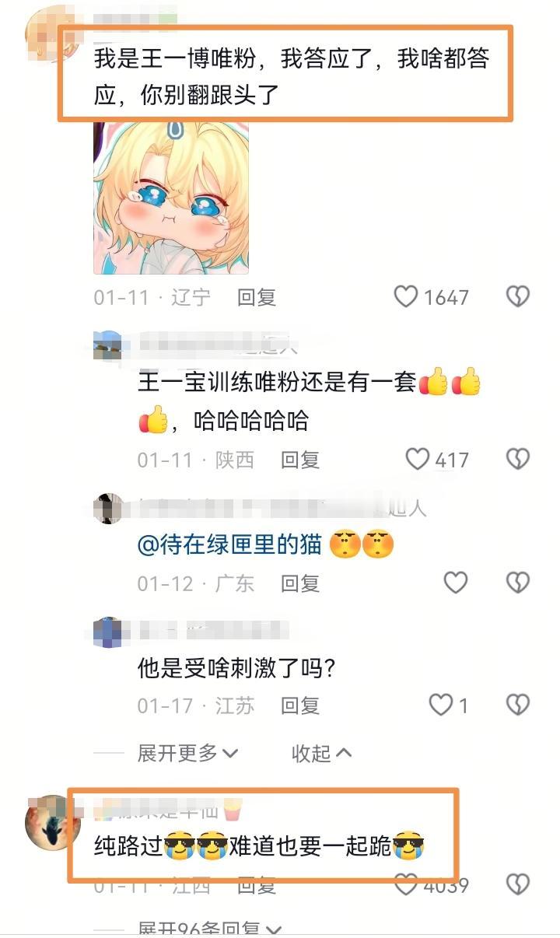
Task: Like the 广东 reply from 01-12
Action: coord(456,583)
